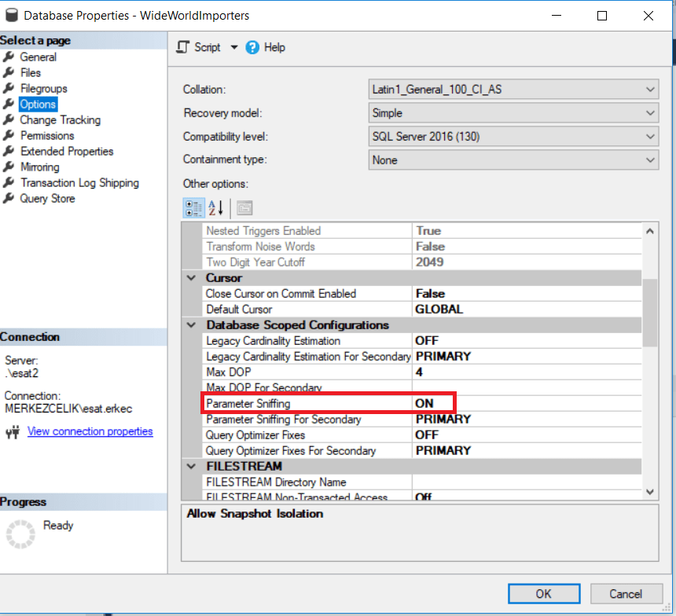Viewport: 676px width, 616px height.
Task: Open the Script dropdown arrow
Action: (x=234, y=47)
